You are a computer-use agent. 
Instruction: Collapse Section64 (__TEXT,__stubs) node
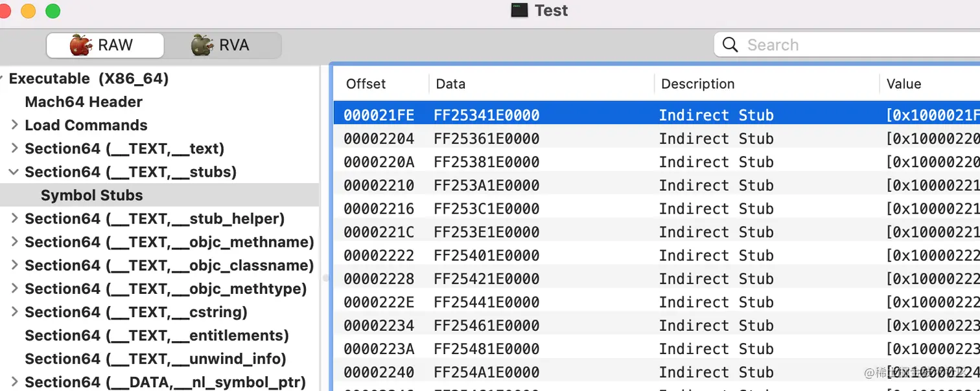tap(14, 172)
